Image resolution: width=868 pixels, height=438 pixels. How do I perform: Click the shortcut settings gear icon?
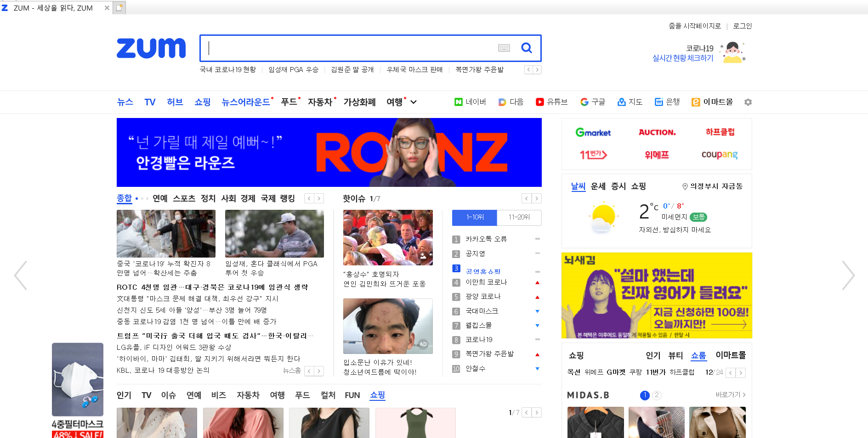(748, 102)
